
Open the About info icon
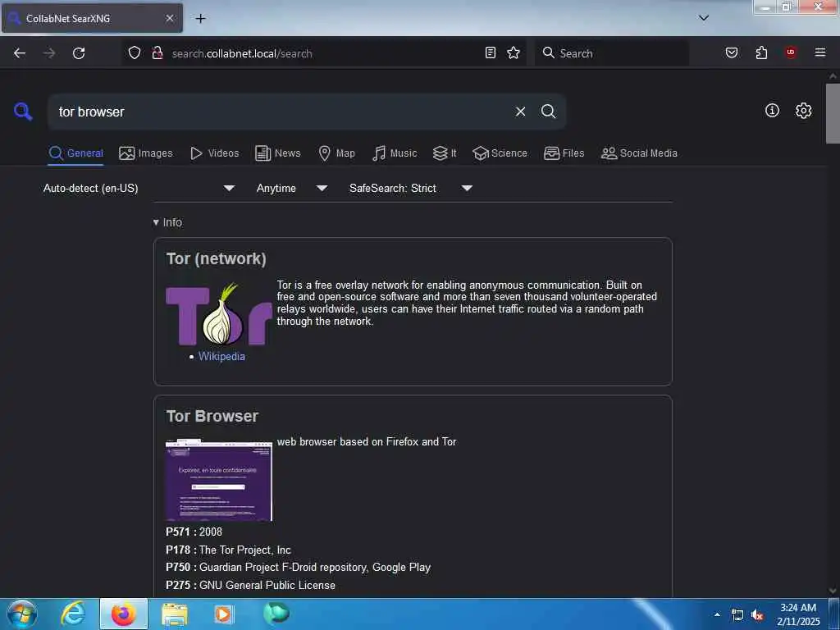(772, 111)
